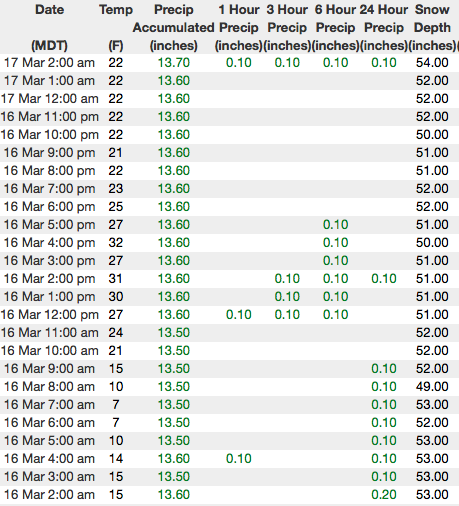The image size is (459, 506).
Task: Click the 16 Mar 11:00 pm date cell
Action: click(49, 117)
